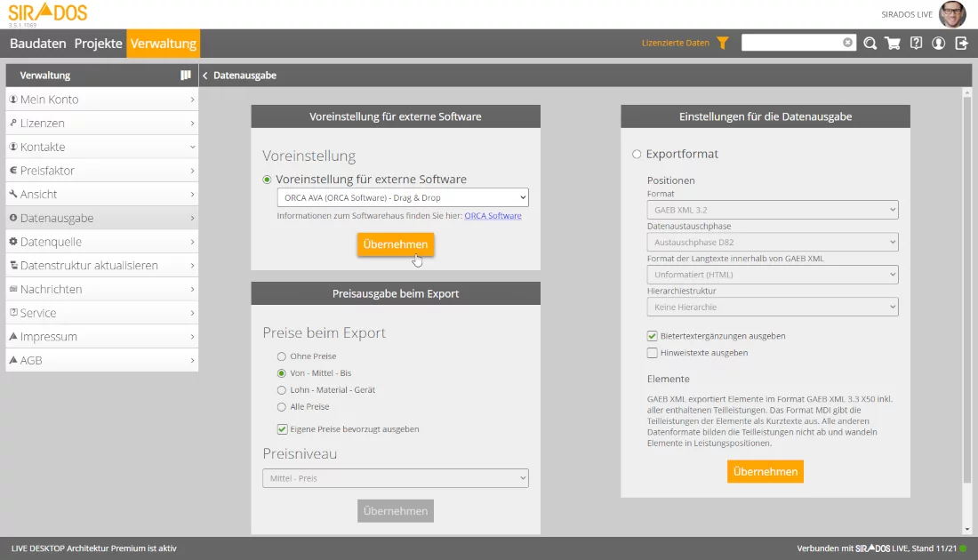Click into the top search input field
The image size is (978, 560).
790,43
